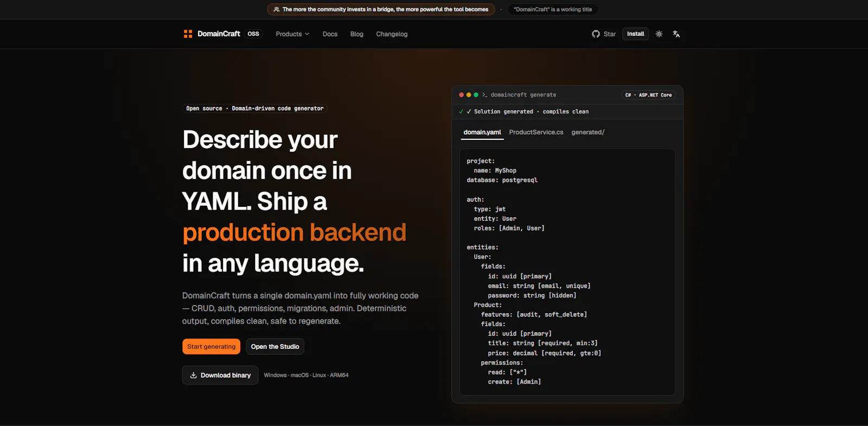The image size is (868, 426).
Task: Toggle the light/dark theme sun icon
Action: [x=659, y=34]
